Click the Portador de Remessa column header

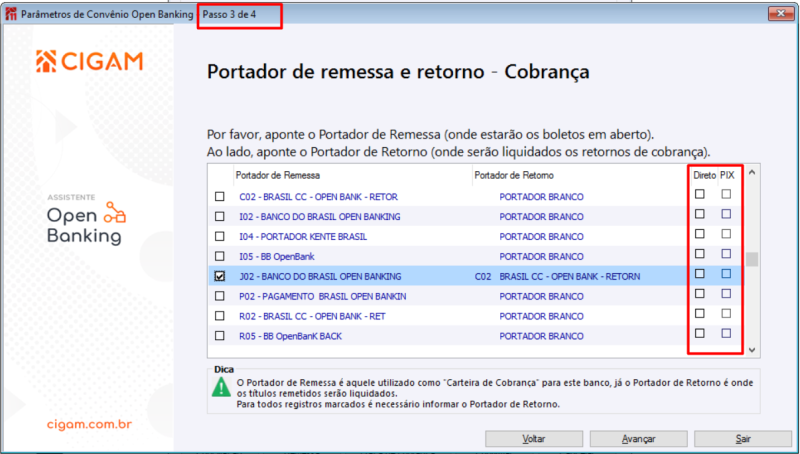pos(278,175)
